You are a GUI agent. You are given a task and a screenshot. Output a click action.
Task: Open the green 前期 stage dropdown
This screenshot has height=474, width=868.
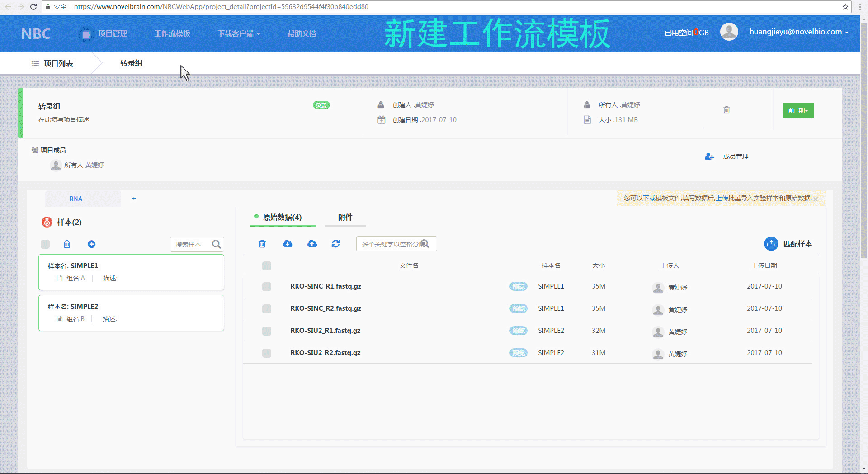tap(798, 110)
